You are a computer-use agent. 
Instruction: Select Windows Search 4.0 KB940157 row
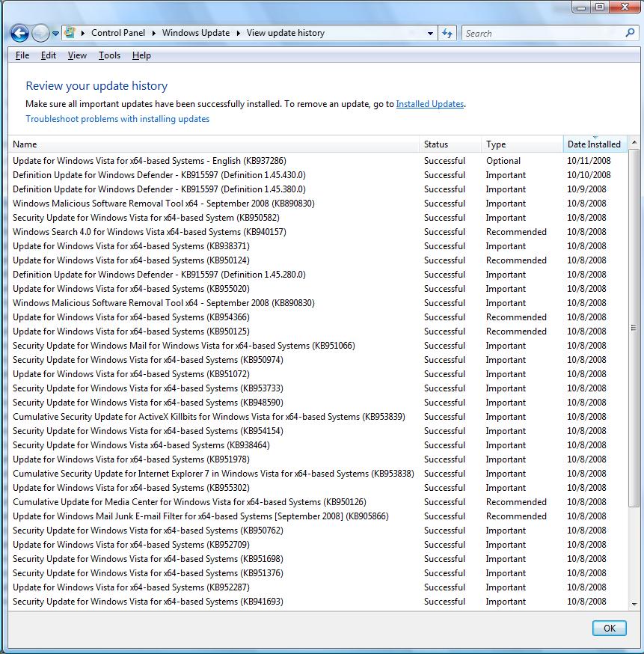(318, 232)
